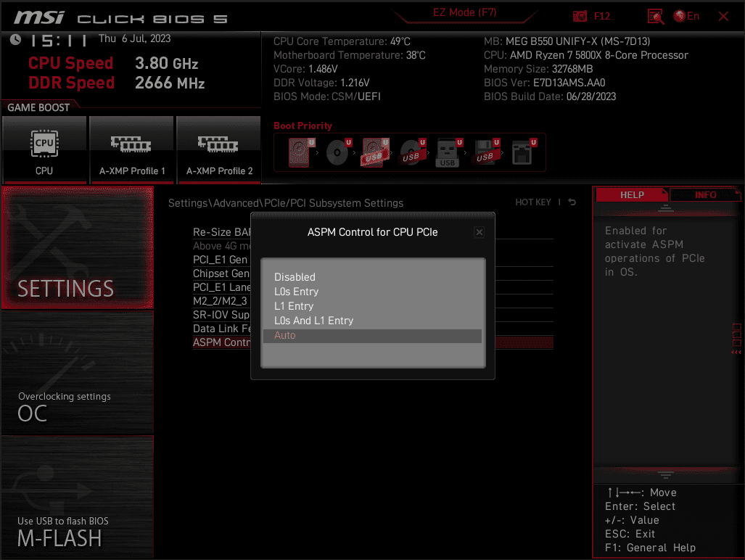This screenshot has height=560, width=745.
Task: Select Disabled in ASPM Control list
Action: [372, 277]
